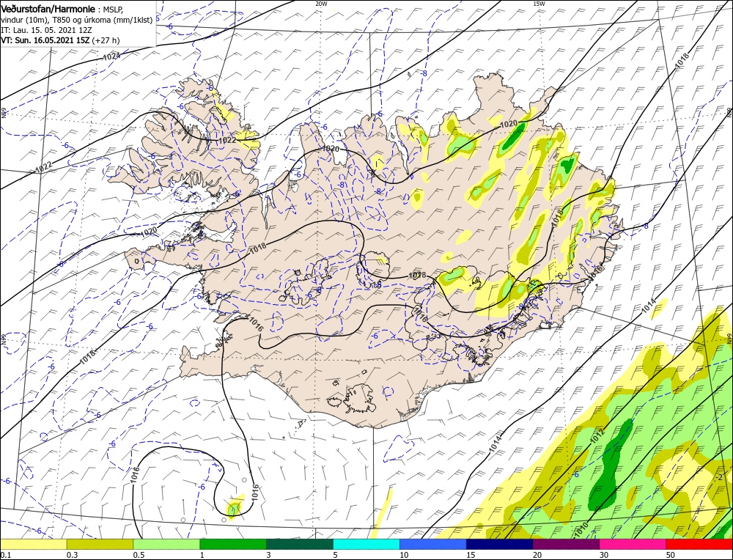Click the red above-50 legend swatch

699,544
